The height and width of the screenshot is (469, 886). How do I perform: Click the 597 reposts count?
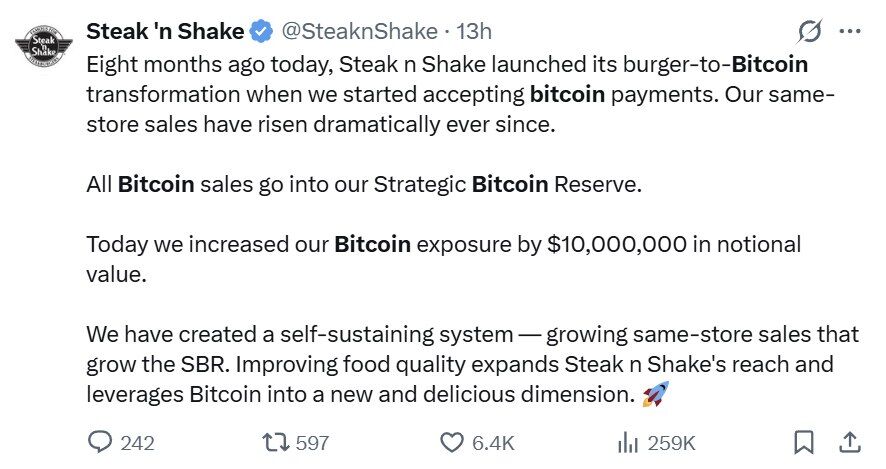tap(312, 442)
